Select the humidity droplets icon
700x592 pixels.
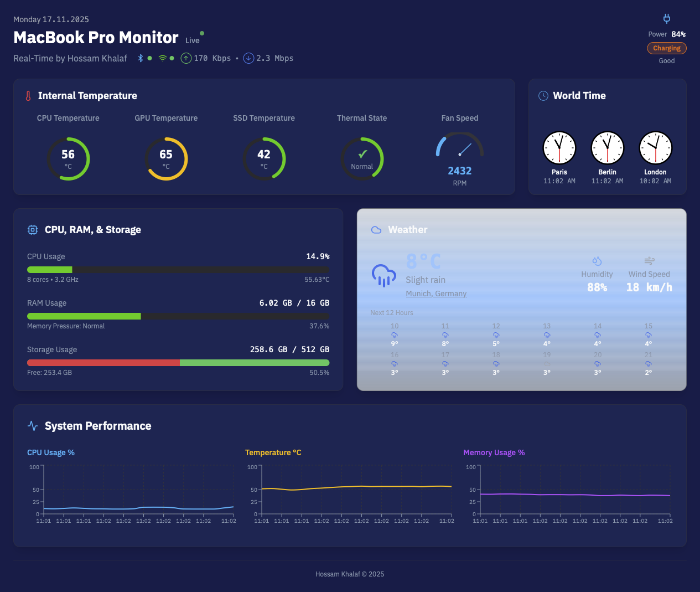coord(597,260)
